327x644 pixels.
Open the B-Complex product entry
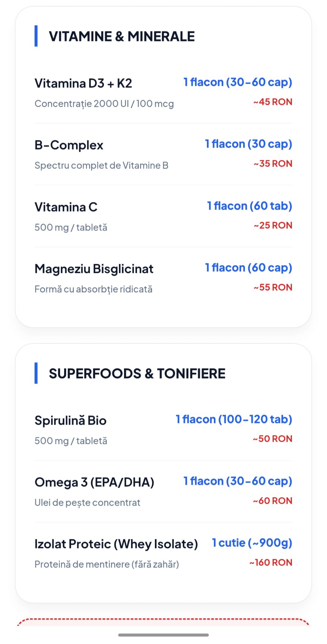coord(69,145)
